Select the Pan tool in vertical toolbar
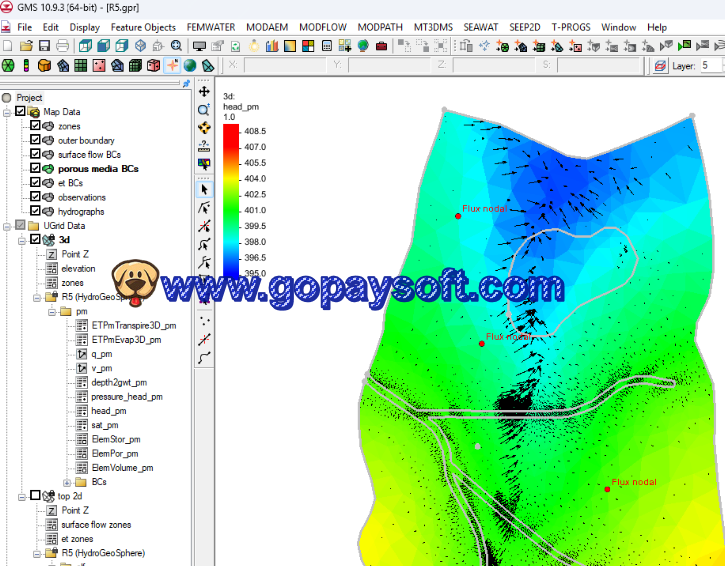The height and width of the screenshot is (566, 725). tap(204, 91)
